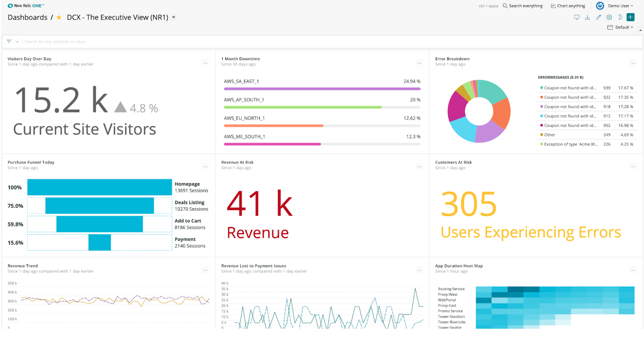Viewport: 644px width, 344px height.
Task: Click the pencil edit dashboard icon
Action: (x=598, y=17)
